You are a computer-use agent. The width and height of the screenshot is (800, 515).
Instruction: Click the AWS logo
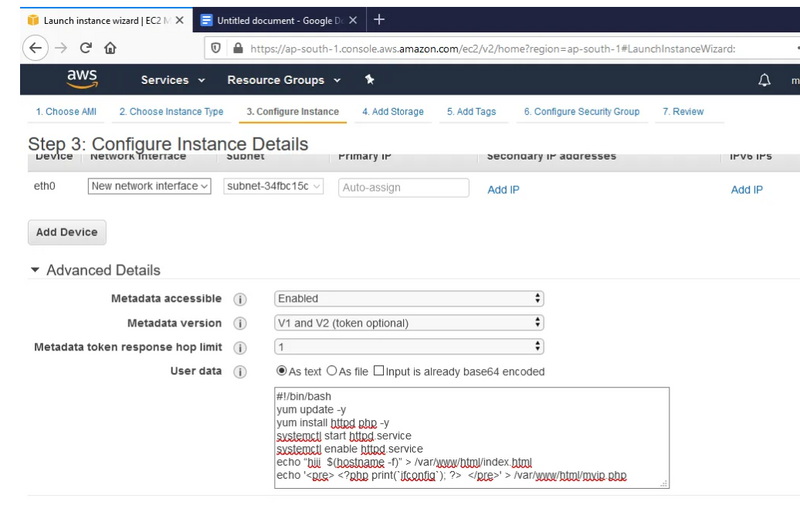[x=82, y=79]
